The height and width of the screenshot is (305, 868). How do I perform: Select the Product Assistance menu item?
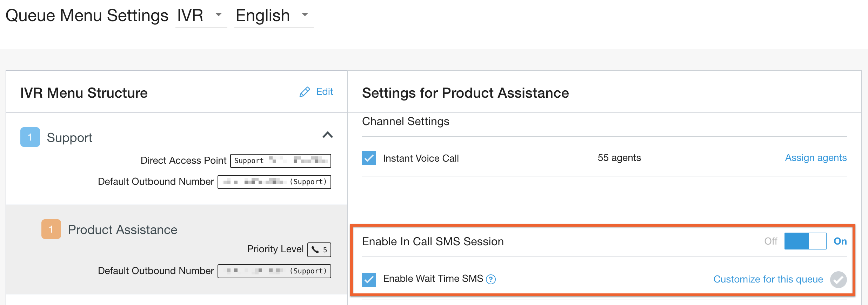(122, 229)
